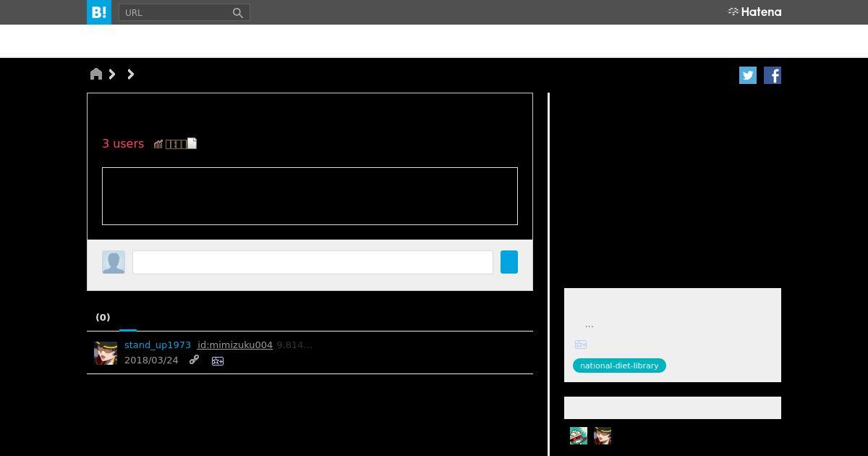This screenshot has height=456, width=868.
Task: Share the page on Facebook
Action: [x=773, y=75]
